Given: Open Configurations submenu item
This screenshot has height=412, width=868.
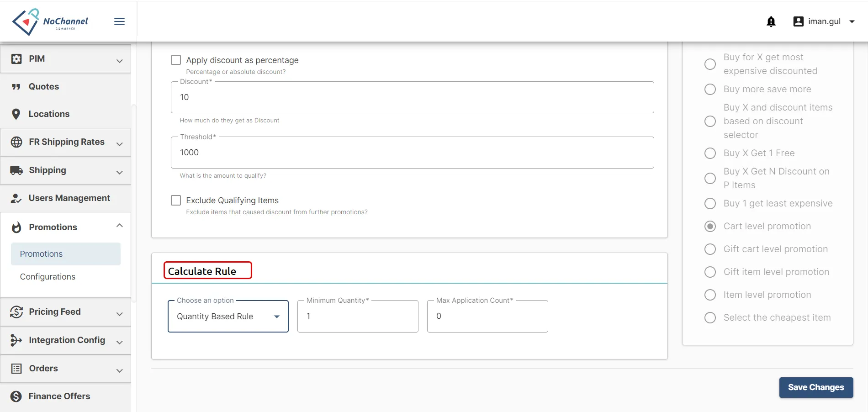Looking at the screenshot, I should tap(48, 277).
